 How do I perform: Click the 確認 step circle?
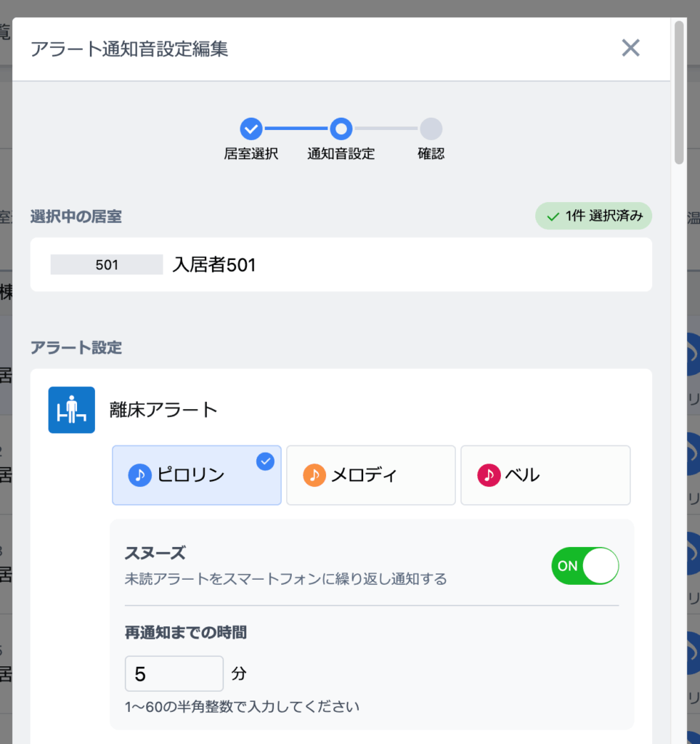[x=431, y=129]
